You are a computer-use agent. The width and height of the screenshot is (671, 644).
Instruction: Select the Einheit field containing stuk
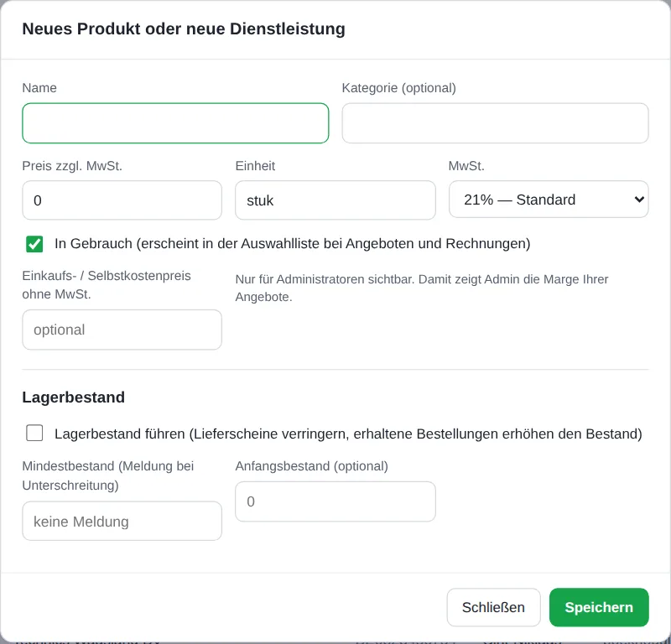(x=335, y=200)
